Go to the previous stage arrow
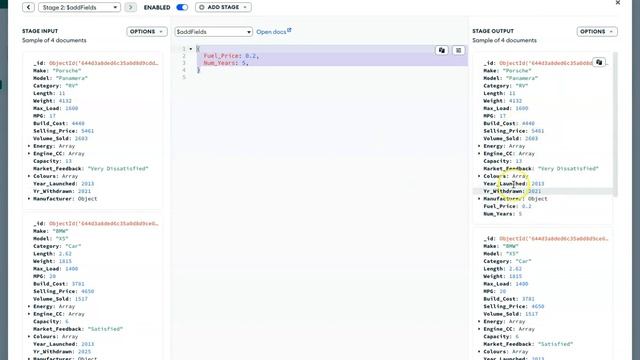Image resolution: width=640 pixels, height=360 pixels. [28, 7]
